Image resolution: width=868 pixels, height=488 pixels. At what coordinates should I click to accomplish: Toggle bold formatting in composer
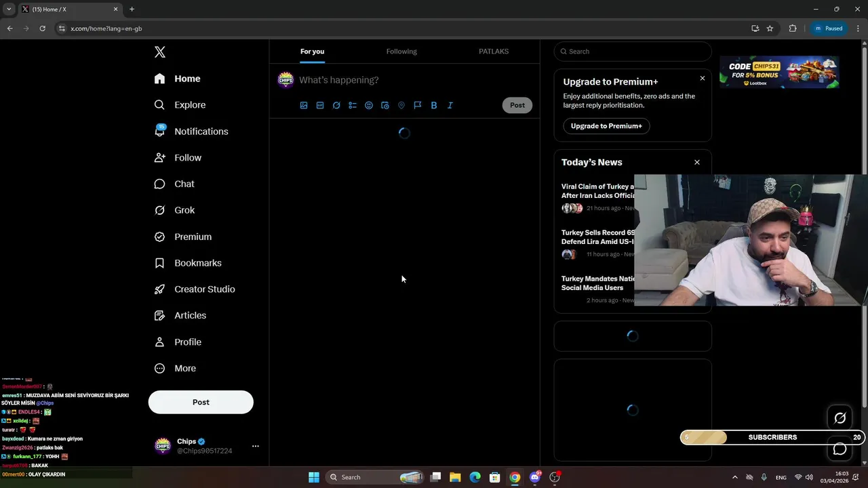tap(434, 105)
